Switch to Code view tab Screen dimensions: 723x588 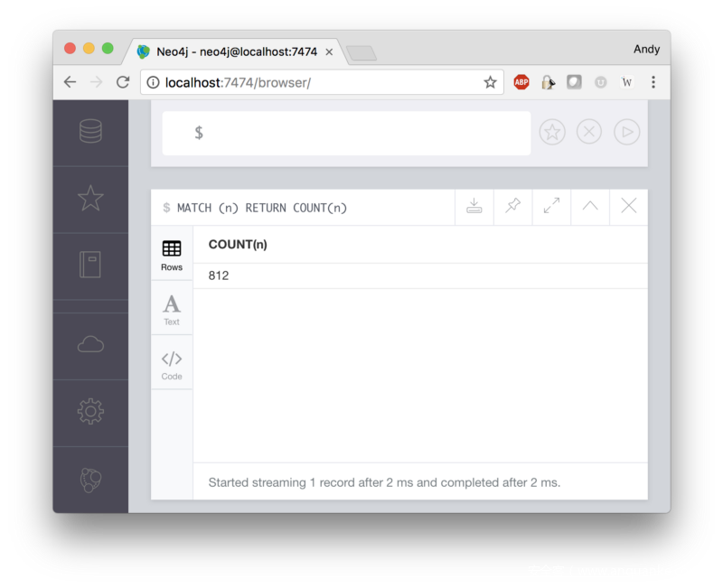pos(172,363)
